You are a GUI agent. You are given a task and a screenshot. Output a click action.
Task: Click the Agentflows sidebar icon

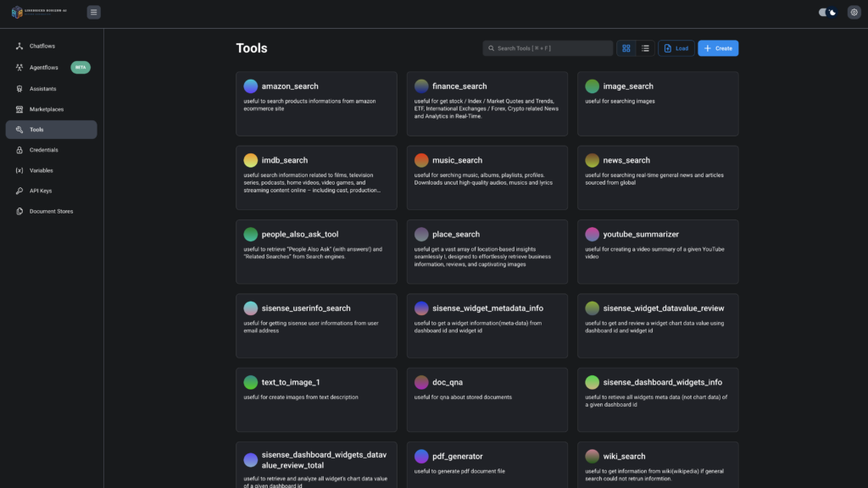[19, 68]
